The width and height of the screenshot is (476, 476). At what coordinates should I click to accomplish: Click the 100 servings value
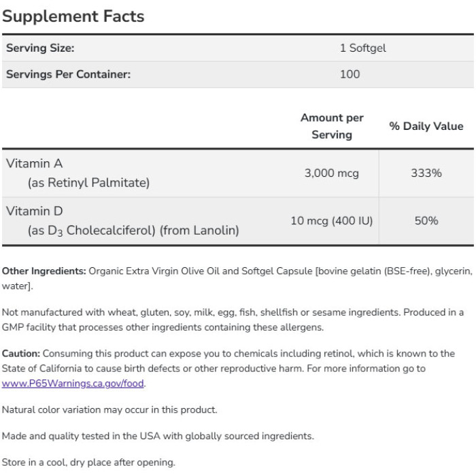point(350,74)
